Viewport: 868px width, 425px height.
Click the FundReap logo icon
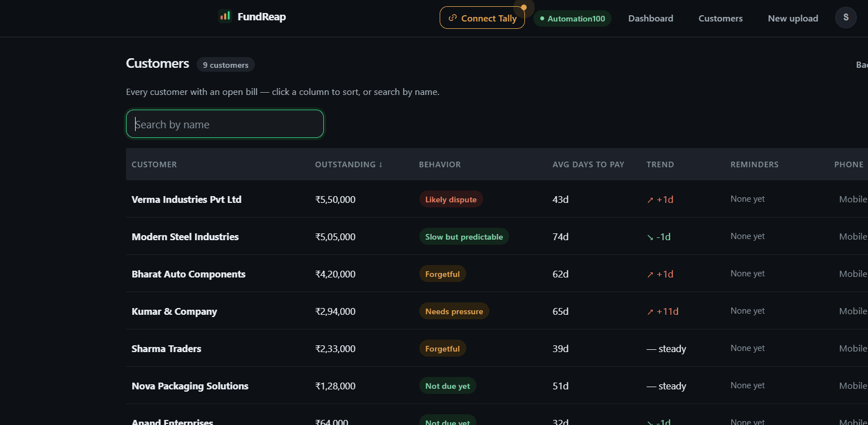click(x=225, y=16)
